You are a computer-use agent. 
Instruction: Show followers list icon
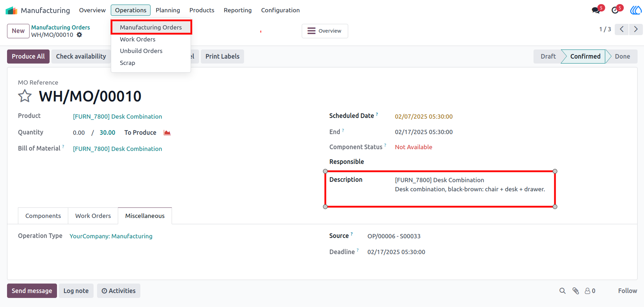point(590,291)
